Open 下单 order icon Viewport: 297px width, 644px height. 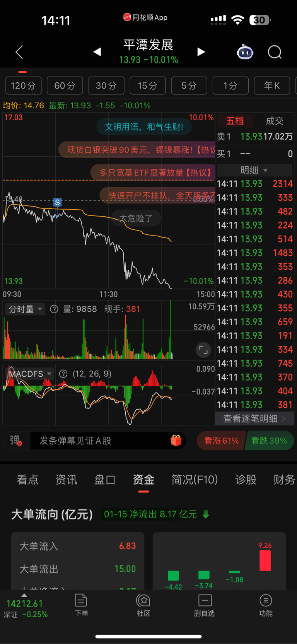click(81, 605)
